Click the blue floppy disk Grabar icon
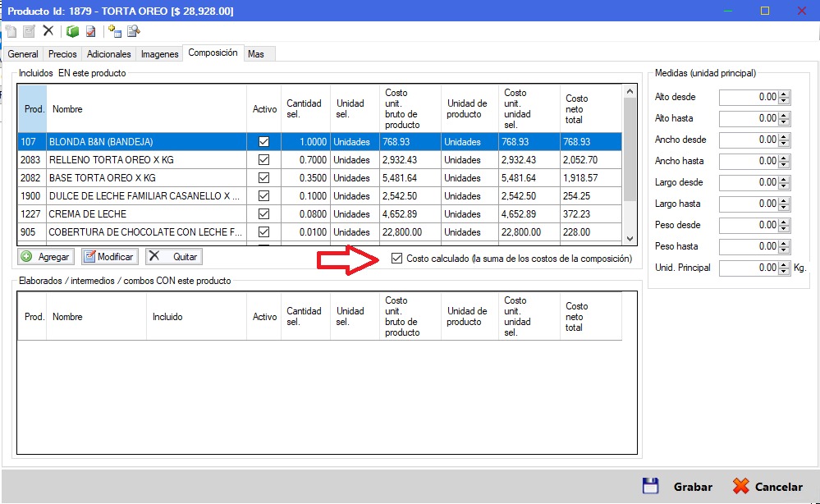820x504 pixels. pos(651,486)
